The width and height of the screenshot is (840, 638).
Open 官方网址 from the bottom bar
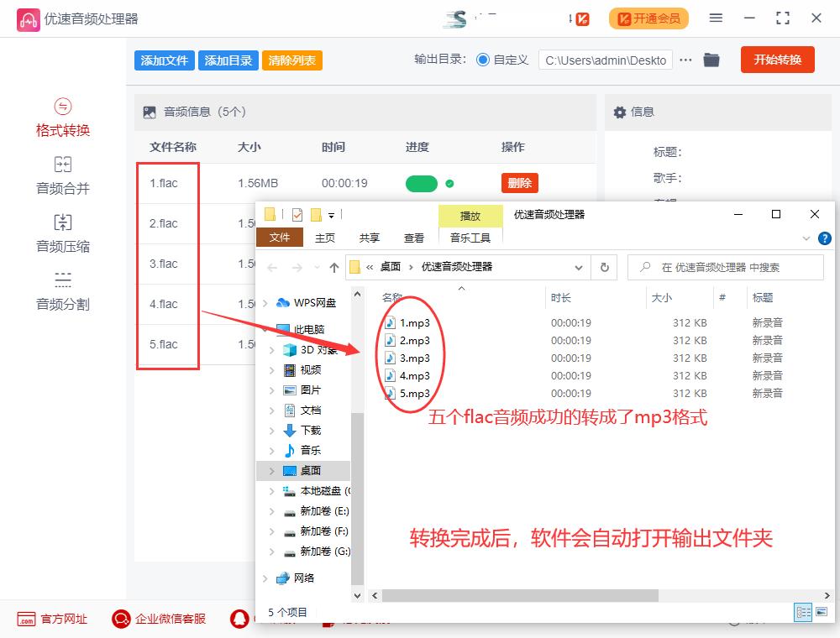tap(50, 619)
